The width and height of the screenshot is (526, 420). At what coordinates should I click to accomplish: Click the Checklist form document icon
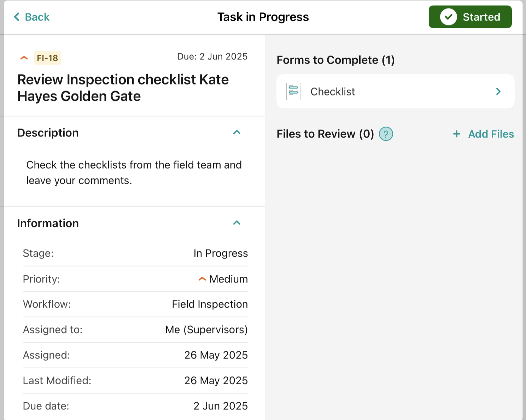pos(293,92)
